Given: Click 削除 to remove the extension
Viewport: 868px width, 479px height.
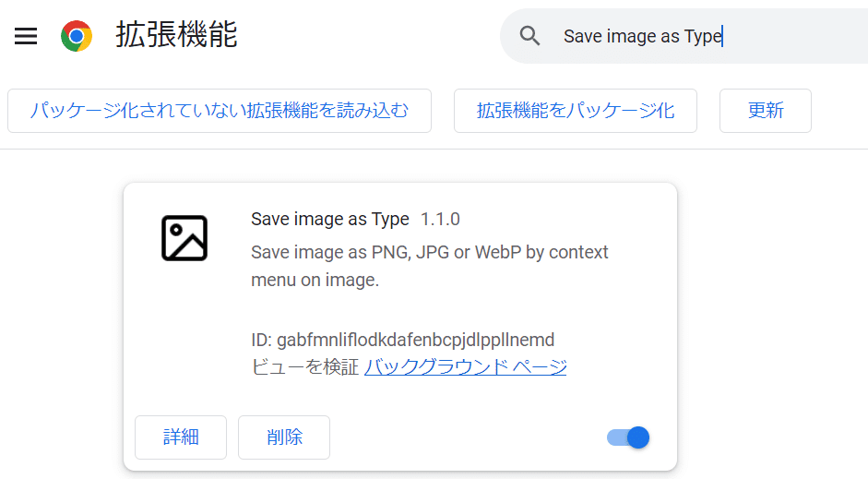Looking at the screenshot, I should coord(284,437).
